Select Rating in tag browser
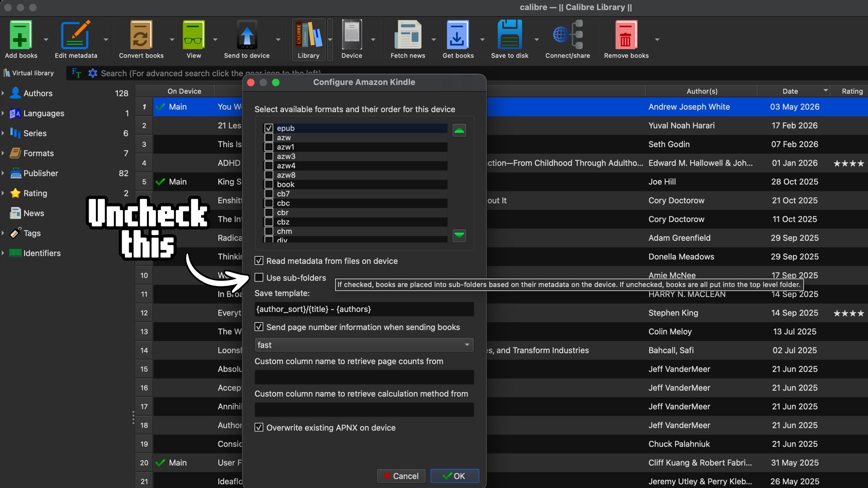The width and height of the screenshot is (868, 488). pyautogui.click(x=35, y=193)
